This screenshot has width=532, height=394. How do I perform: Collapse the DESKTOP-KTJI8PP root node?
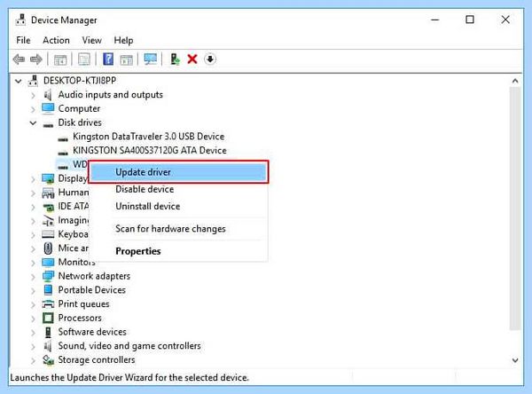(x=18, y=81)
